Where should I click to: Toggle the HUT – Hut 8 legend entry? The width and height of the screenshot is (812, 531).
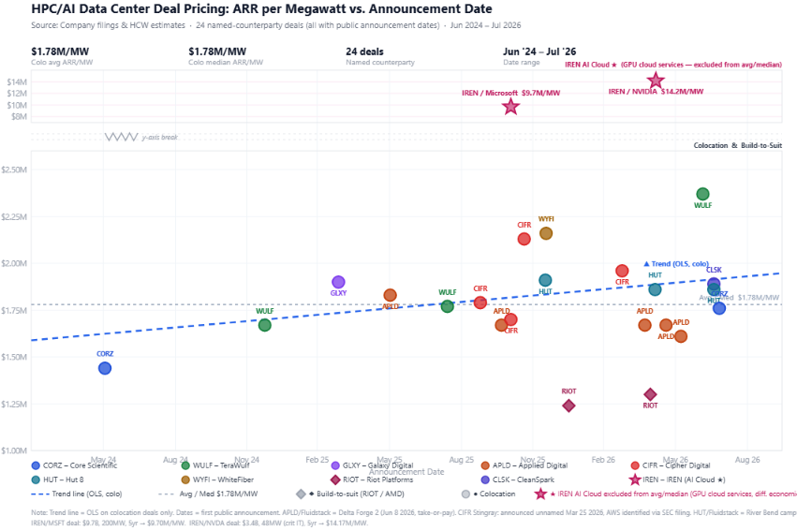pyautogui.click(x=57, y=479)
